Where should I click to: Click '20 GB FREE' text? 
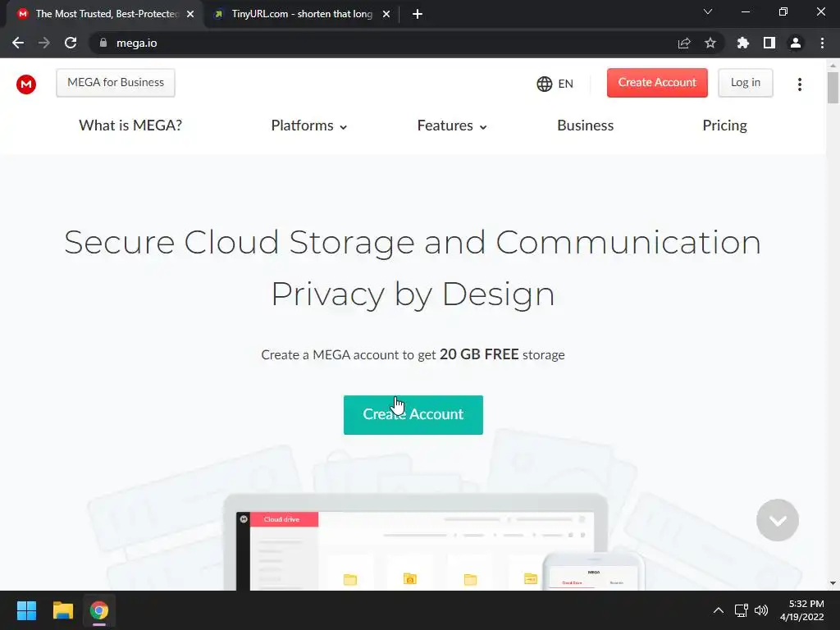[479, 354]
